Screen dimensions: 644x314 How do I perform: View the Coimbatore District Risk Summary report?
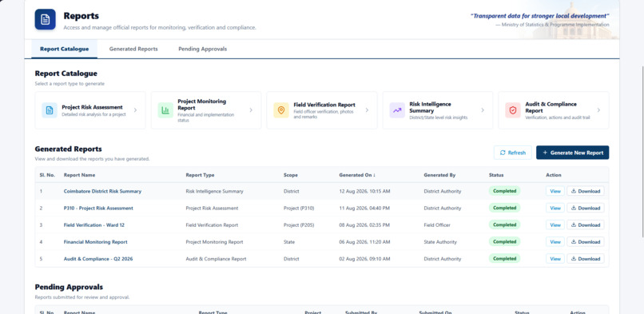tap(555, 191)
